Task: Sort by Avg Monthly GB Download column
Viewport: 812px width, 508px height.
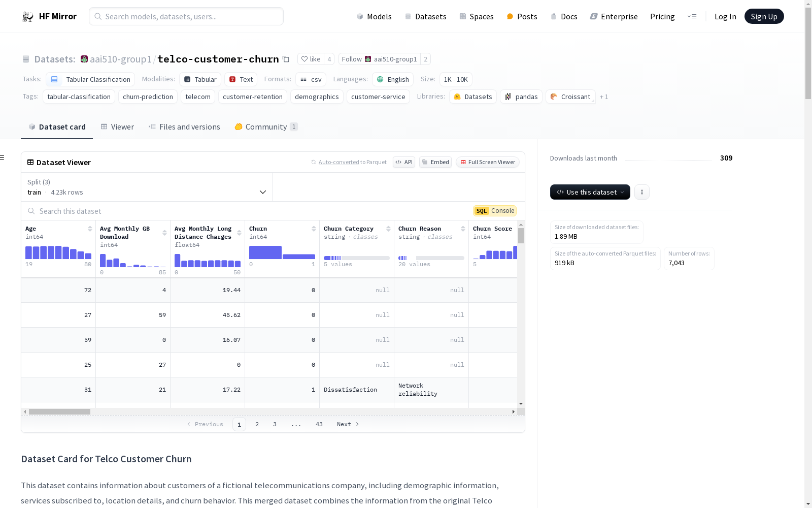Action: (x=164, y=233)
